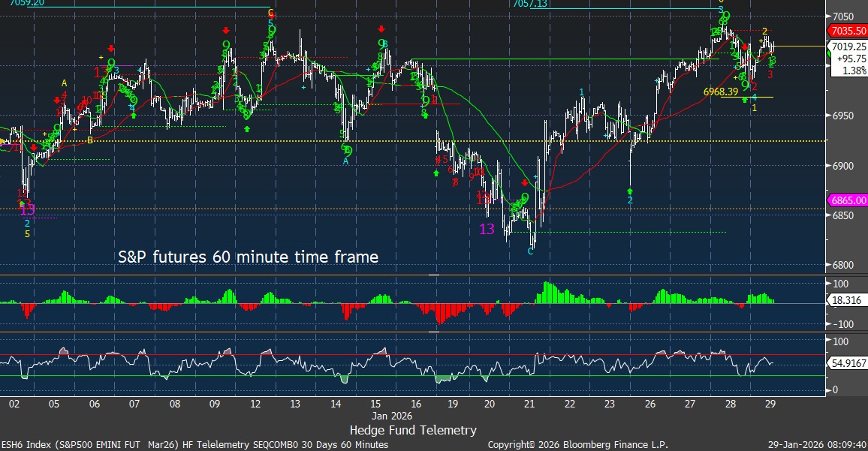Grab the divider between price chart and histogram

(x=433, y=275)
